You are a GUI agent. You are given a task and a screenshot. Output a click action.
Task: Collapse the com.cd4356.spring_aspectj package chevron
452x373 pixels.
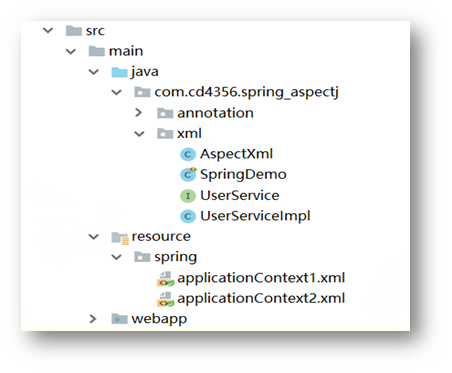116,92
